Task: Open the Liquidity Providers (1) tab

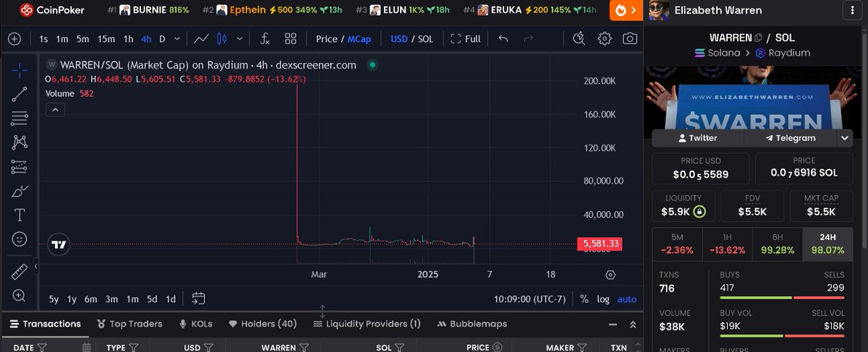Action: pos(367,324)
